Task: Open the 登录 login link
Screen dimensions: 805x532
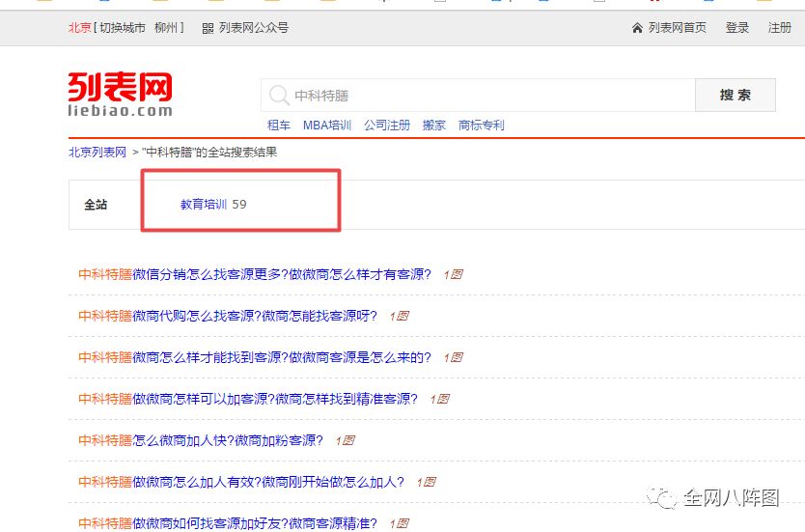Action: click(x=736, y=28)
